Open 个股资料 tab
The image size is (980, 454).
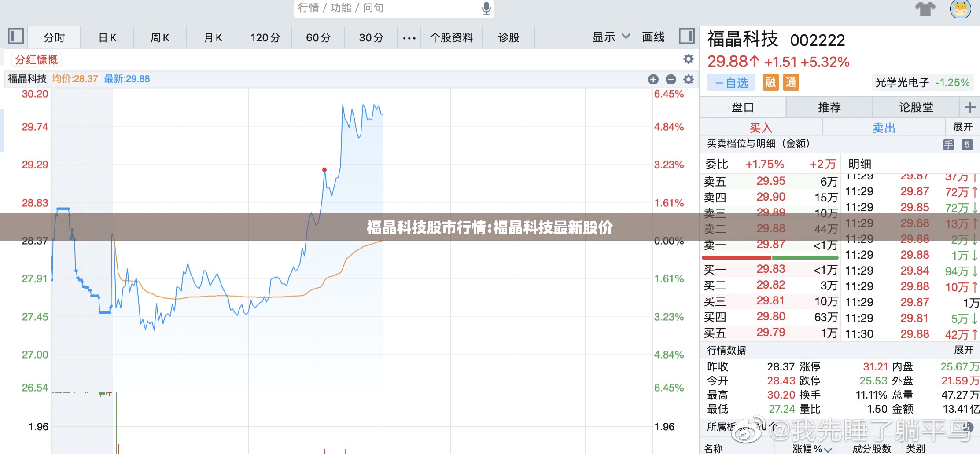click(x=451, y=37)
